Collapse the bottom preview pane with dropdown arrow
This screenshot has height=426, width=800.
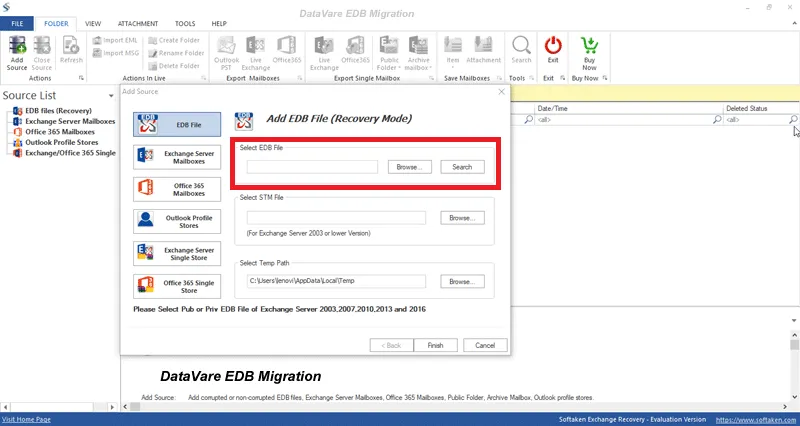tap(794, 320)
